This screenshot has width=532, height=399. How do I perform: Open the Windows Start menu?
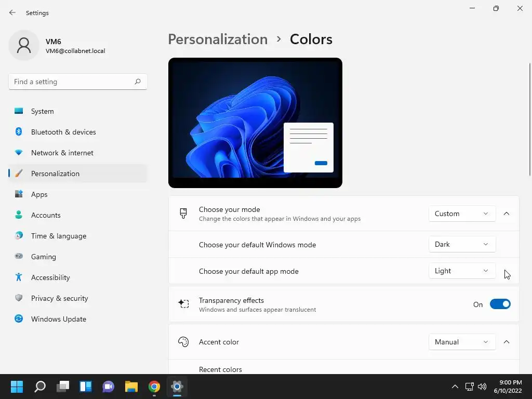click(17, 387)
